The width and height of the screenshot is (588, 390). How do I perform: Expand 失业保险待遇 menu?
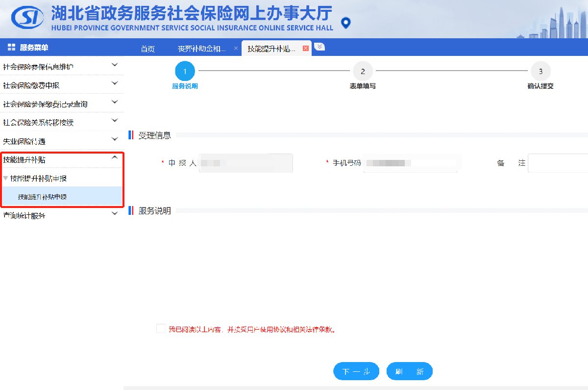[x=115, y=139]
